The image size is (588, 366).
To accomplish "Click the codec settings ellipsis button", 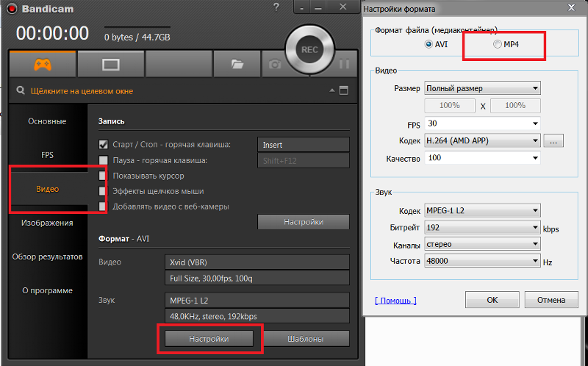I will [553, 140].
